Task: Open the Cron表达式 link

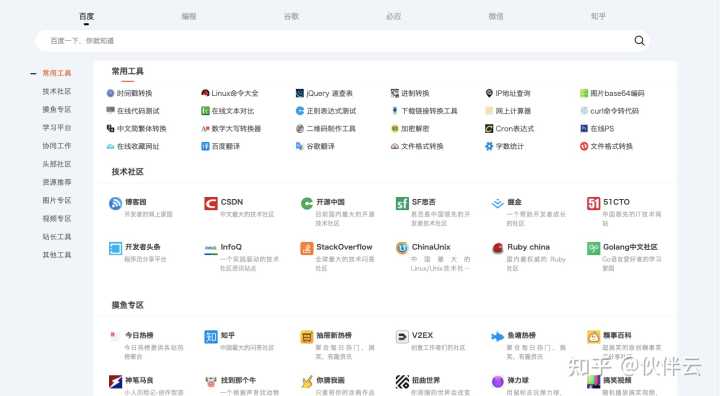Action: (x=509, y=129)
